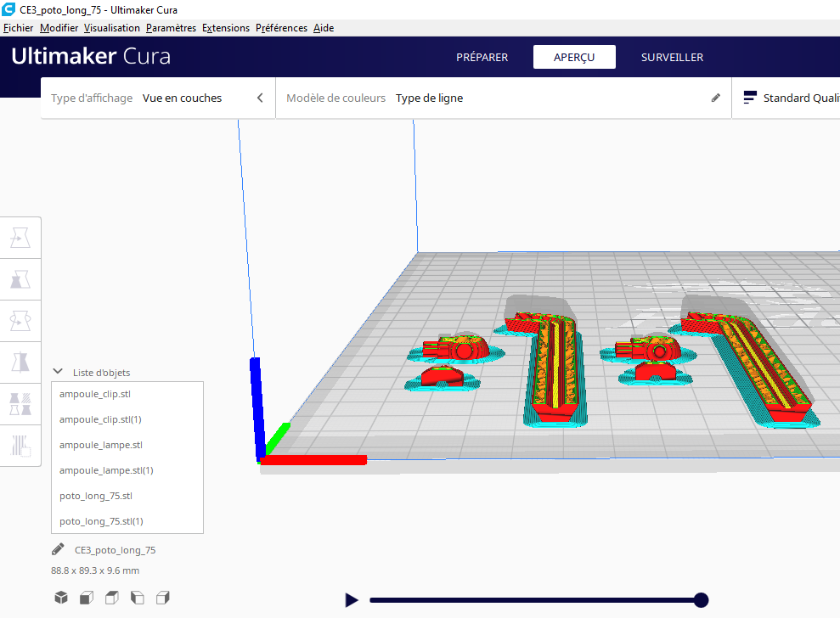Open the Paramètres menu
Image resolution: width=840 pixels, height=618 pixels.
(171, 28)
